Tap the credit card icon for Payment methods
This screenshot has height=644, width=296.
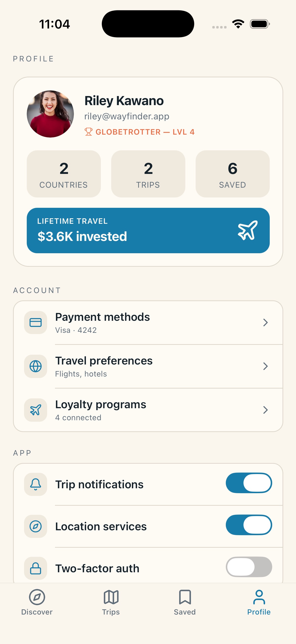(x=36, y=322)
